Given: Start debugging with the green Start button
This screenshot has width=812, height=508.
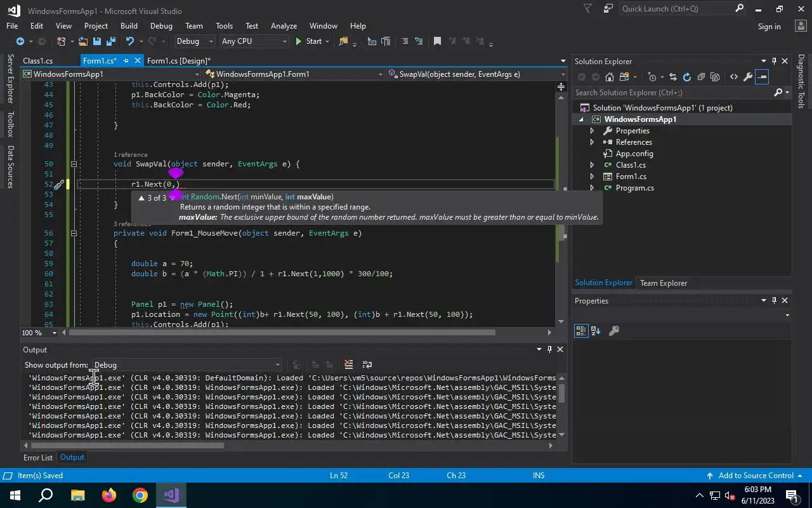Looking at the screenshot, I should tap(308, 41).
